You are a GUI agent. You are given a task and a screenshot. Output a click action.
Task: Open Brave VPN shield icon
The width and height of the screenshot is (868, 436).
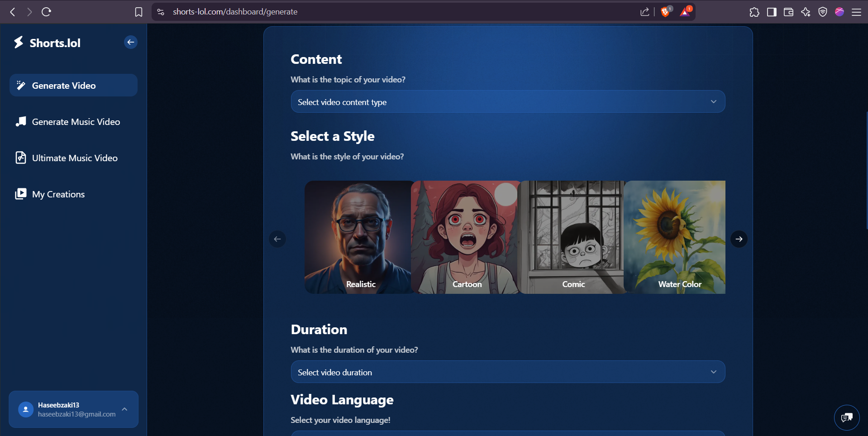pos(823,12)
